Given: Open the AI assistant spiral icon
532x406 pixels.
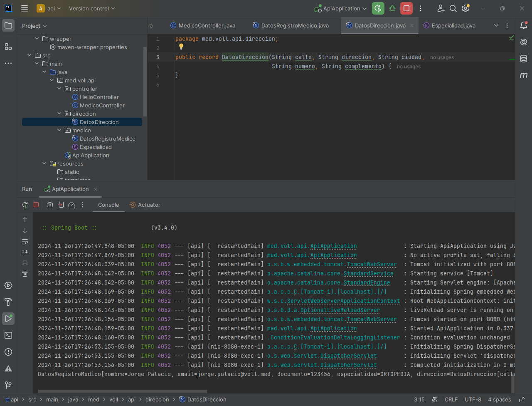Looking at the screenshot, I should [524, 42].
